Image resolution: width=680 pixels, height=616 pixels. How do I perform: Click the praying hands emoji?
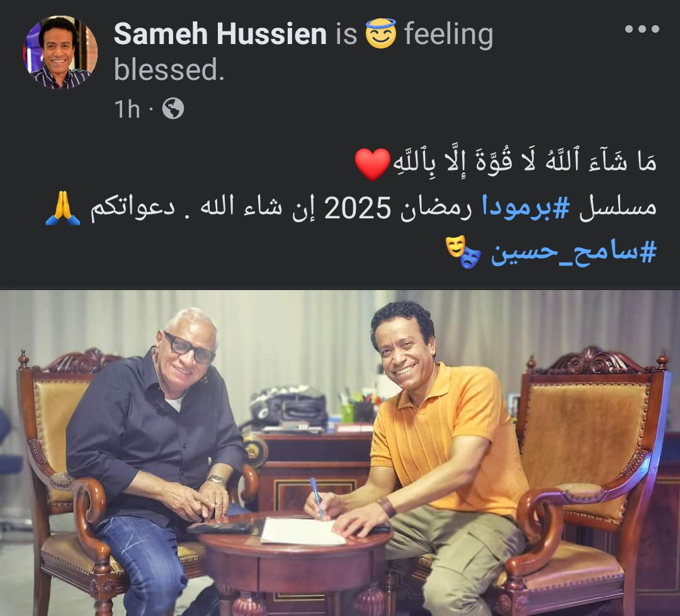tap(63, 207)
